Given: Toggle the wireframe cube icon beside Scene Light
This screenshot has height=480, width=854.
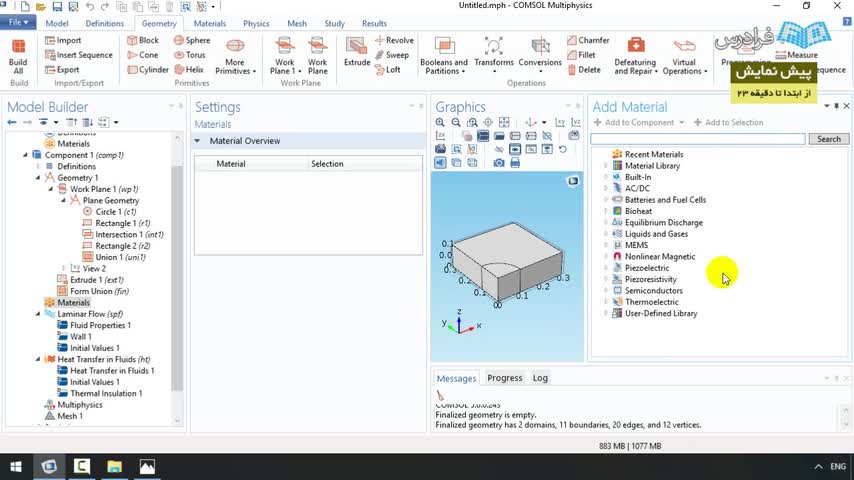Looking at the screenshot, I should [456, 163].
